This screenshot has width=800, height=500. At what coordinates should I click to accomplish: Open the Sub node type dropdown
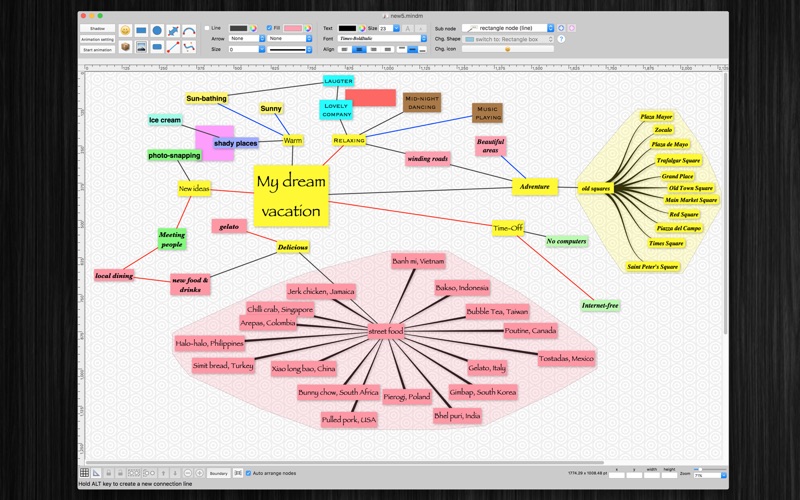[508, 28]
